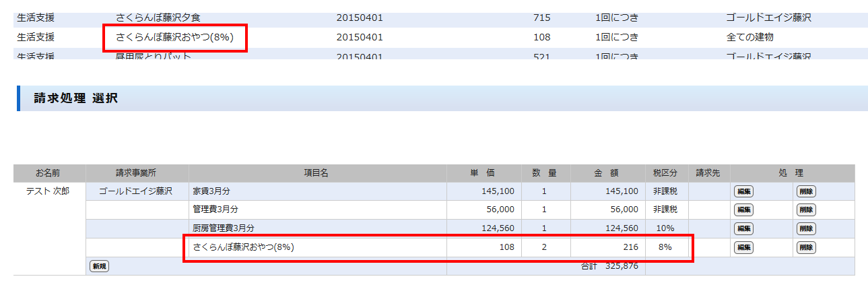Viewport: 868px width, 287px height.
Task: Select さくらんぼ藤沢おやつ(8%) in the upper list
Action: (x=174, y=37)
